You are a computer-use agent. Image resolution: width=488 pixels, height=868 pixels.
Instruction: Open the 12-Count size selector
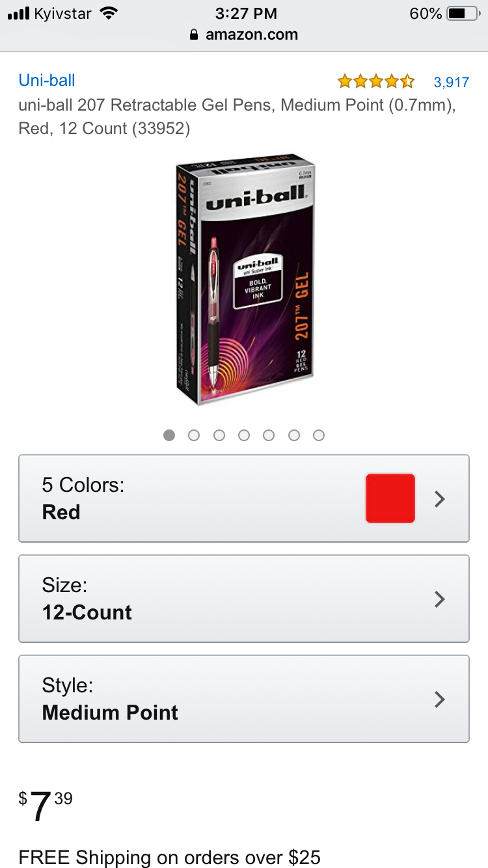pyautogui.click(x=244, y=599)
